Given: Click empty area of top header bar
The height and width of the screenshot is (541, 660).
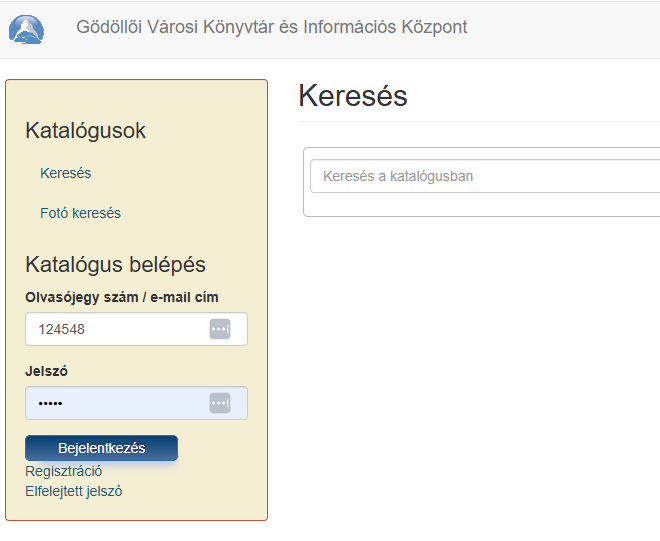Looking at the screenshot, I should pos(570,28).
